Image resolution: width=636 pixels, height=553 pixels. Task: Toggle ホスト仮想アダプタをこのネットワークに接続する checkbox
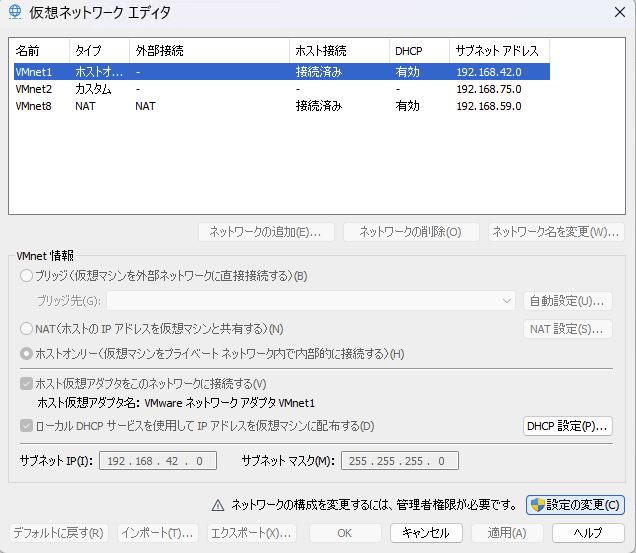(x=26, y=383)
